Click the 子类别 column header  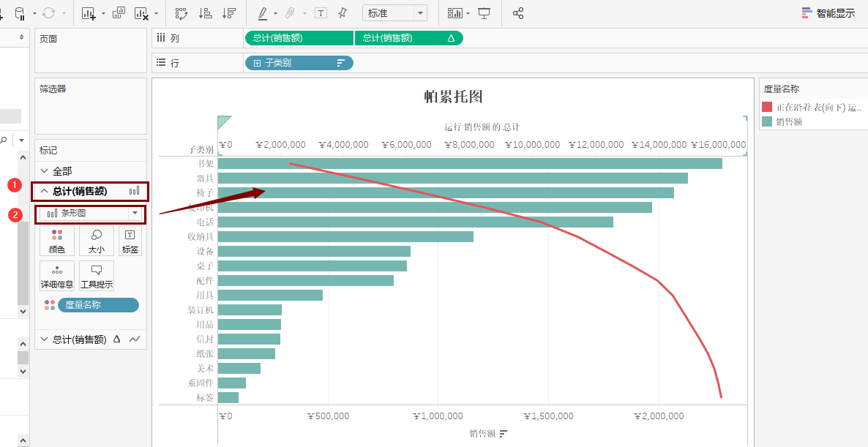click(x=201, y=149)
